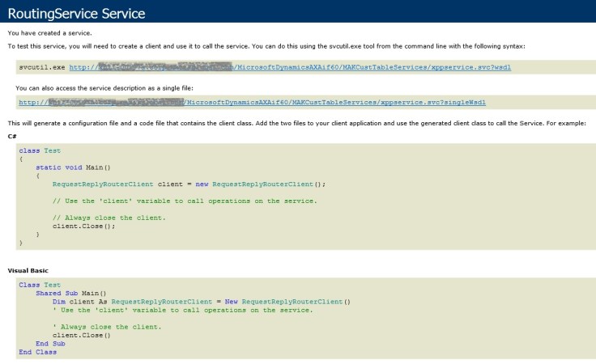Click 'static void Main()' line in C# code
Viewport: 596px width, 364px height.
[x=84, y=167]
